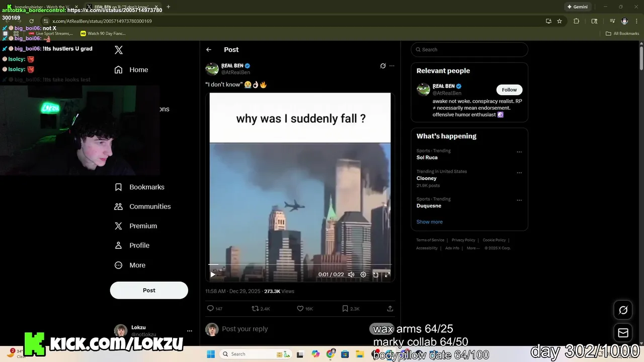Screen dimensions: 644x362
Task: Open the Sol Ruca trending topic
Action: pos(427,157)
